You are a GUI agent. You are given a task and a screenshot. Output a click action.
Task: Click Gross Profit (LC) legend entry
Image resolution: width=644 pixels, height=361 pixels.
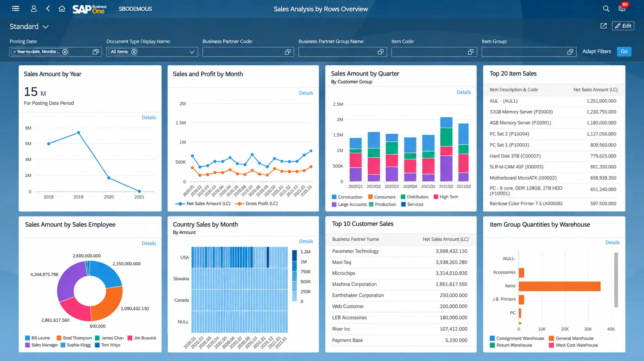256,204
